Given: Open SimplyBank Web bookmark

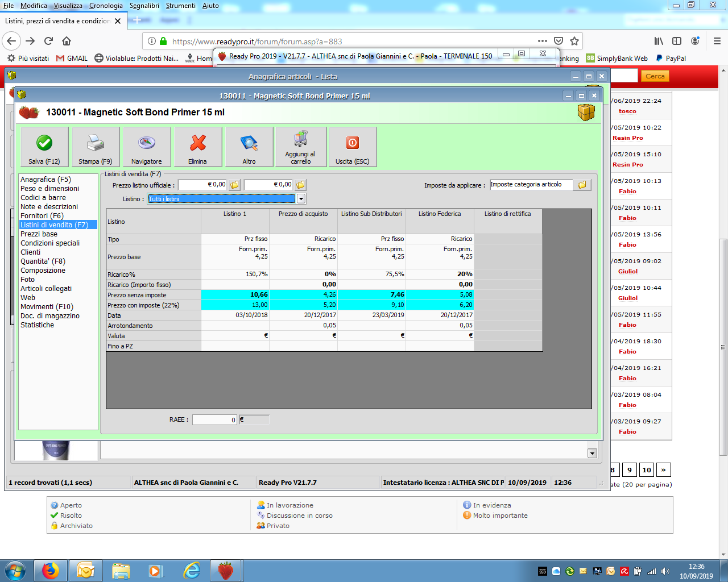Looking at the screenshot, I should [x=617, y=58].
